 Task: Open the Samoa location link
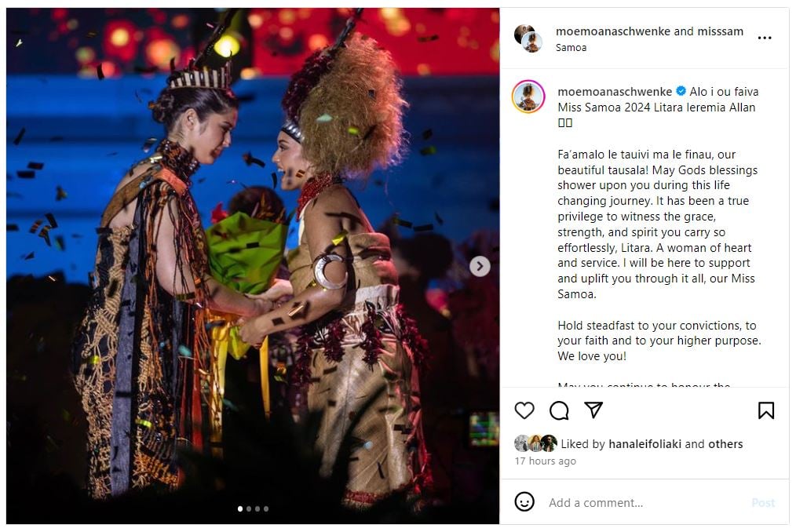571,48
